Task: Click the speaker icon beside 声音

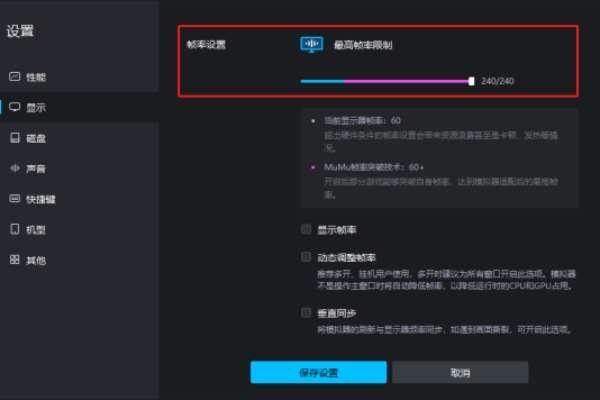Action: [x=15, y=168]
